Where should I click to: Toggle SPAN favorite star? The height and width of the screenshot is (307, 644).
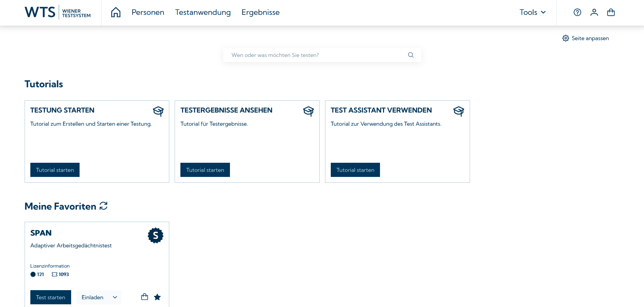157,297
